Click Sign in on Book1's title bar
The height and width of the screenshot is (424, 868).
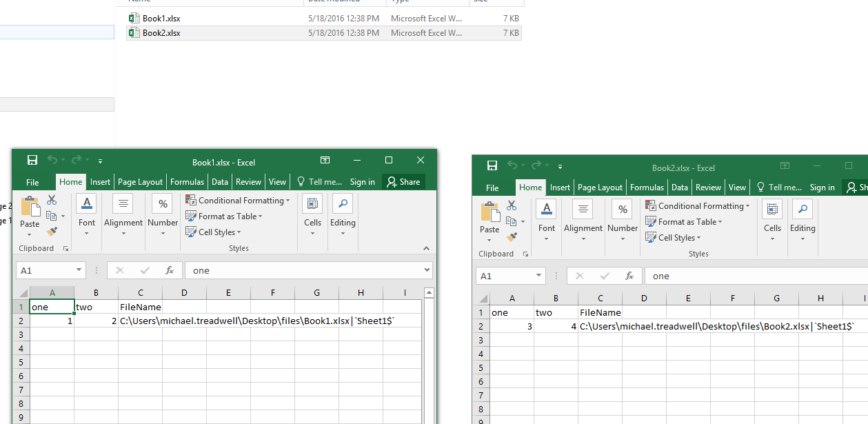point(362,181)
